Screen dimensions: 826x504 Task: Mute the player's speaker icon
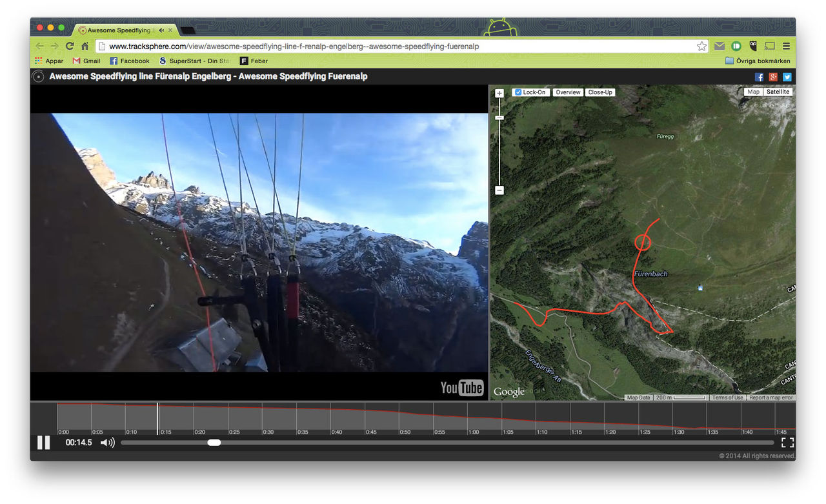coord(107,442)
